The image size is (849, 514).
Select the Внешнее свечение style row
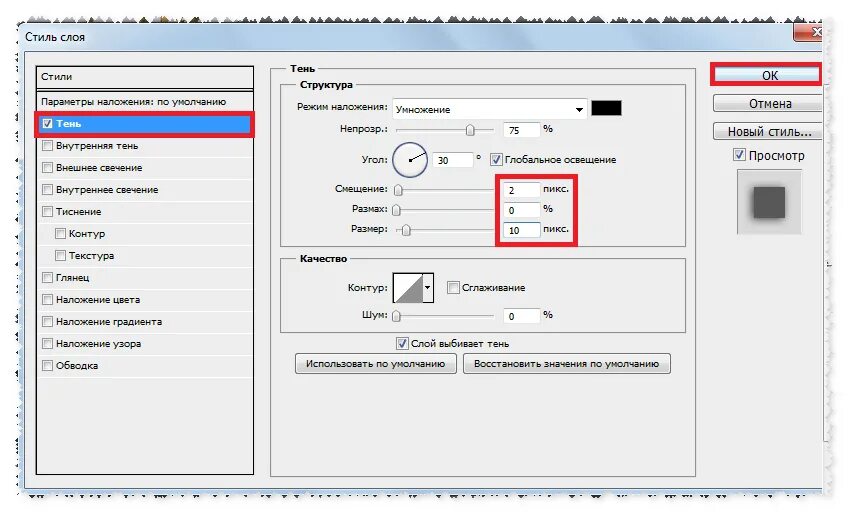coord(145,168)
